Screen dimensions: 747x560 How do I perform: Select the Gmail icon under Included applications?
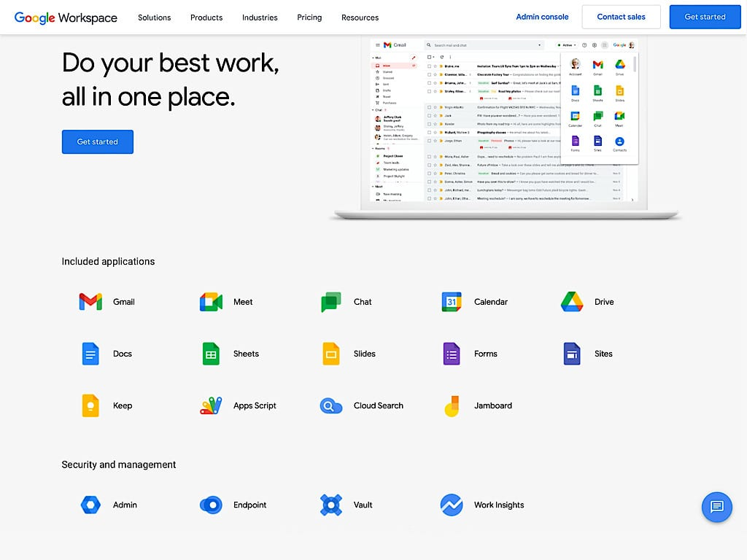coord(90,301)
